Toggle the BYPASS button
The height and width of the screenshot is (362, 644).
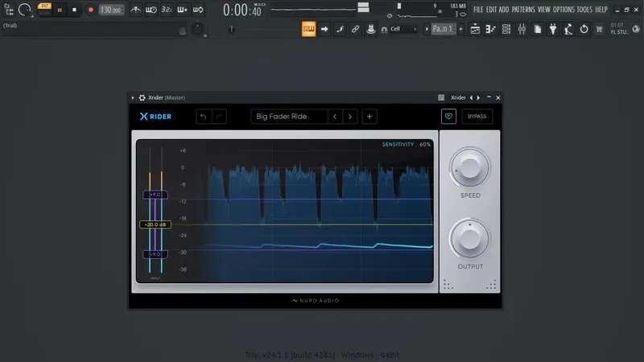coord(477,116)
